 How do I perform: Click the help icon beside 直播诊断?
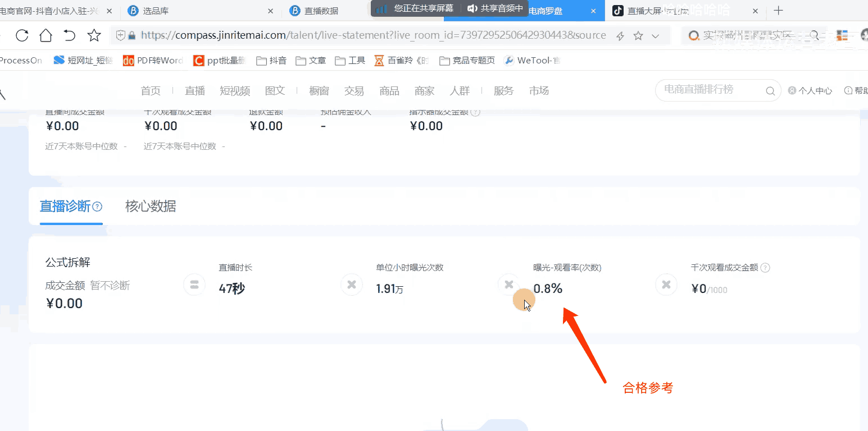(97, 207)
